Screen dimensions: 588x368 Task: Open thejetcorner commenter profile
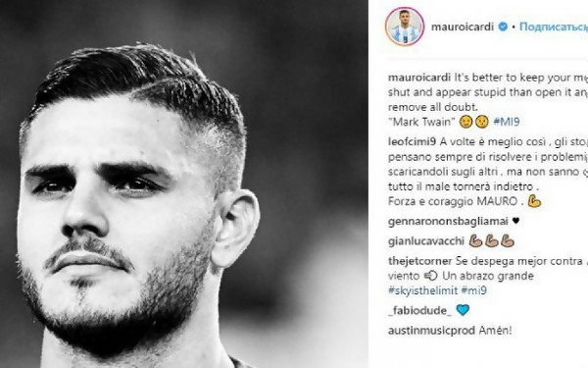(x=420, y=261)
